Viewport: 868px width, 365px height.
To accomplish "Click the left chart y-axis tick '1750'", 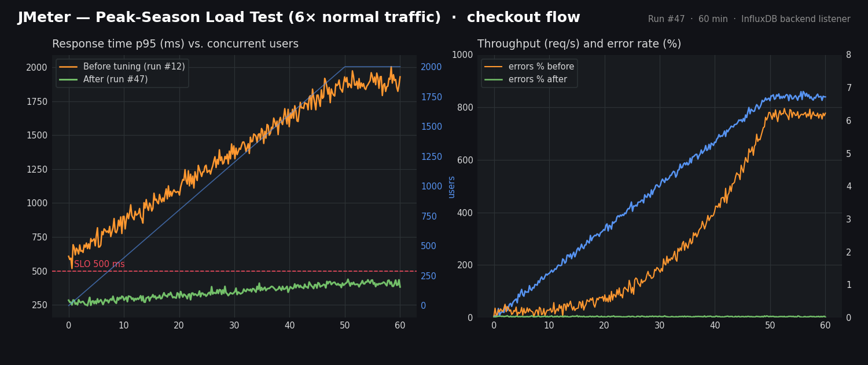I will click(37, 101).
